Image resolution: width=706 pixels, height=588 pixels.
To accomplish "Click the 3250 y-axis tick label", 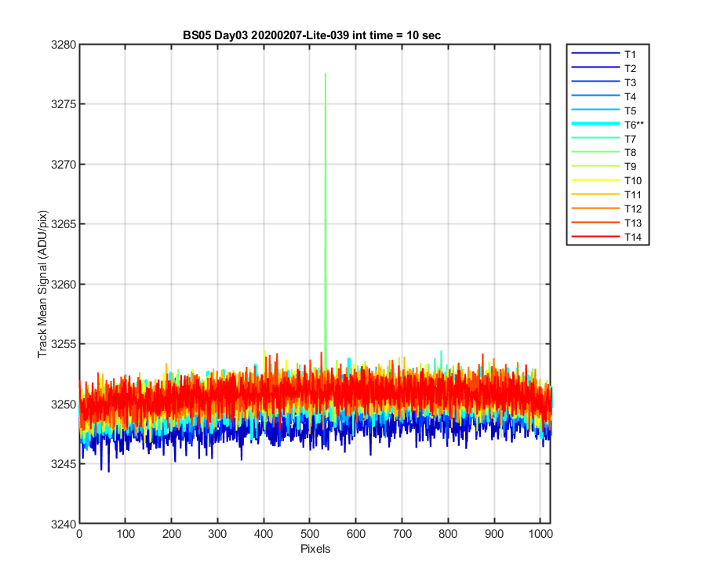I will click(64, 404).
